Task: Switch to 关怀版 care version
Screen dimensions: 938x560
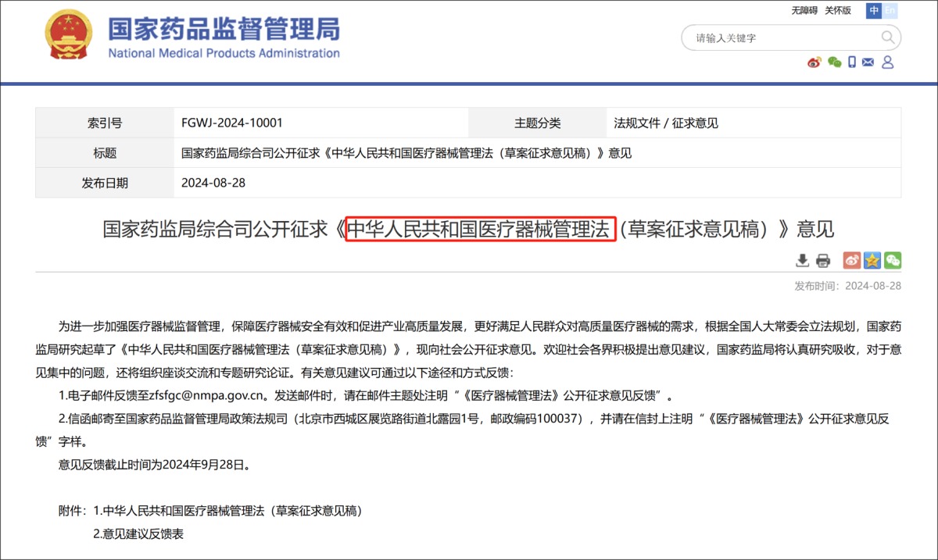Action: 837,10
